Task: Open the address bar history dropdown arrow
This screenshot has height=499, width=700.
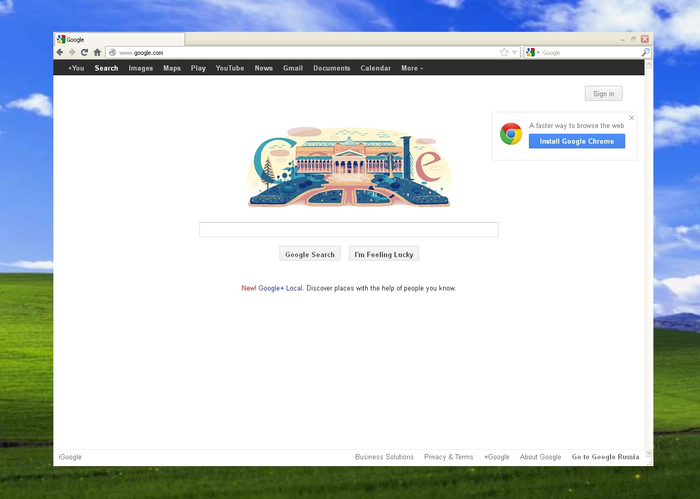Action: (514, 53)
